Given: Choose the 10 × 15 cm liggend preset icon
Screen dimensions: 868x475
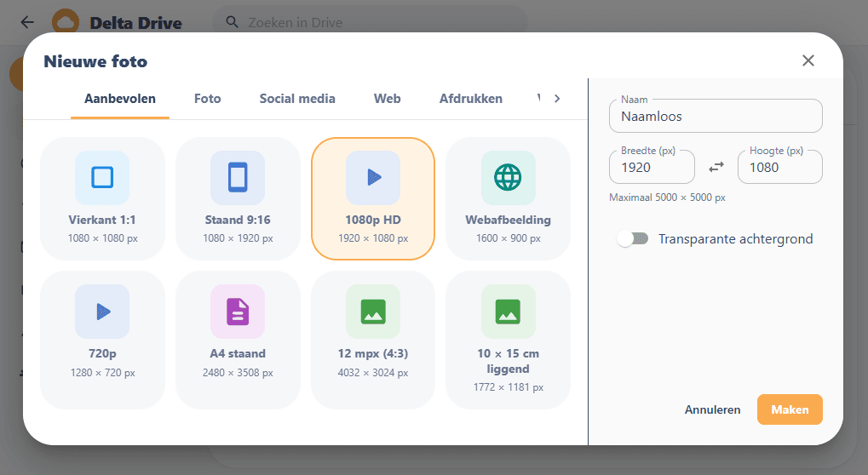Looking at the screenshot, I should (x=509, y=312).
